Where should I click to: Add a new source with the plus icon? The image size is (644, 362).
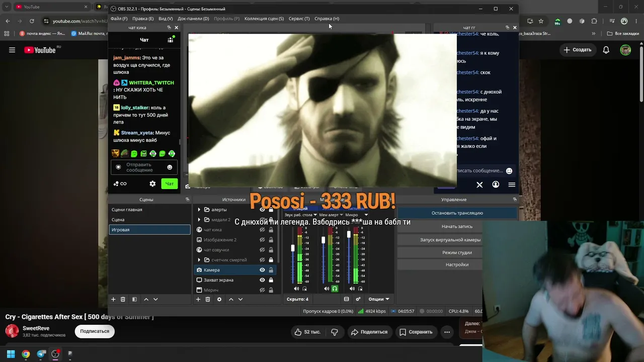[x=198, y=299]
